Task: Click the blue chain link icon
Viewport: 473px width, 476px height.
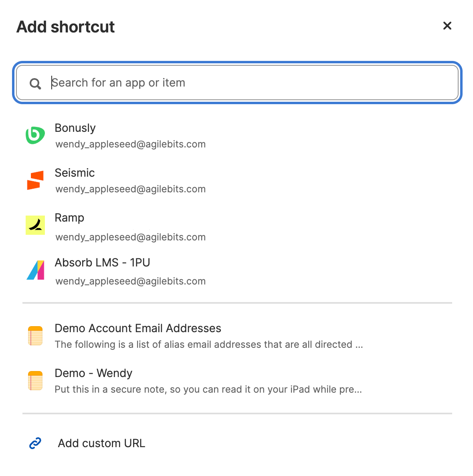Action: click(x=35, y=443)
